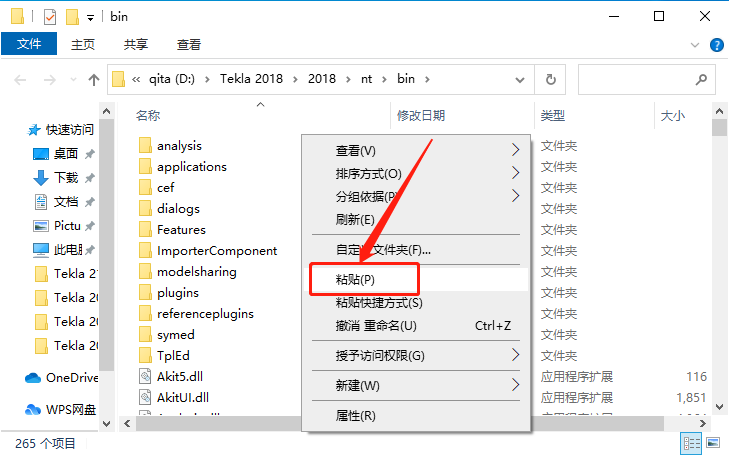Click the search box field
This screenshot has width=729, height=455.
(646, 80)
